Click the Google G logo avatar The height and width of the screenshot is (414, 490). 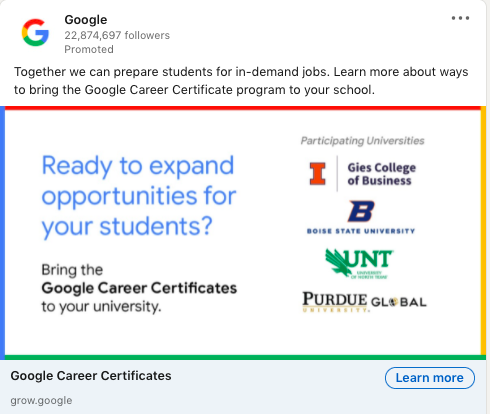(35, 32)
